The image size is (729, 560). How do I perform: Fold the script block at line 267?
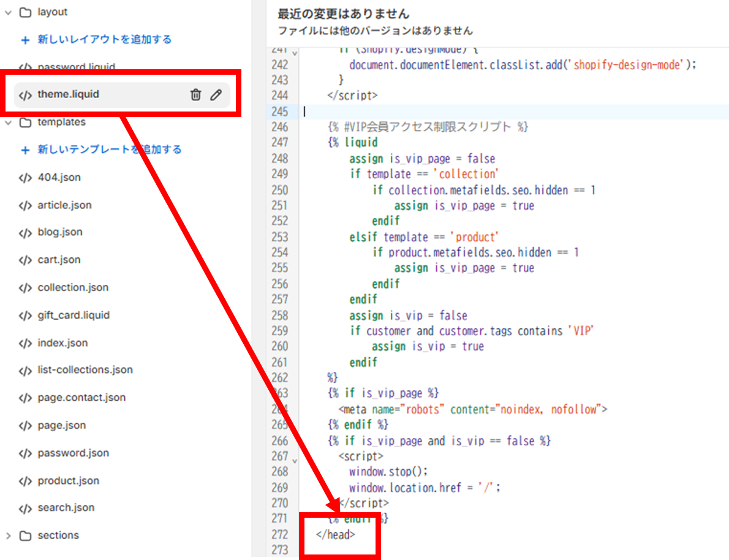coord(295,461)
